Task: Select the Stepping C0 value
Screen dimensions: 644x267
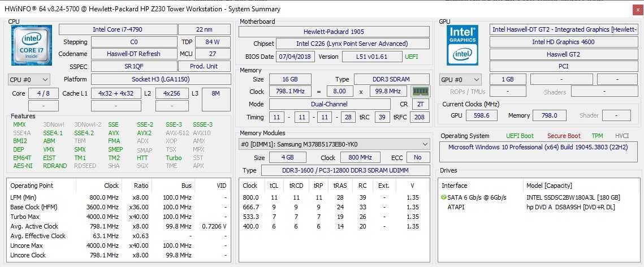Action: [x=134, y=42]
